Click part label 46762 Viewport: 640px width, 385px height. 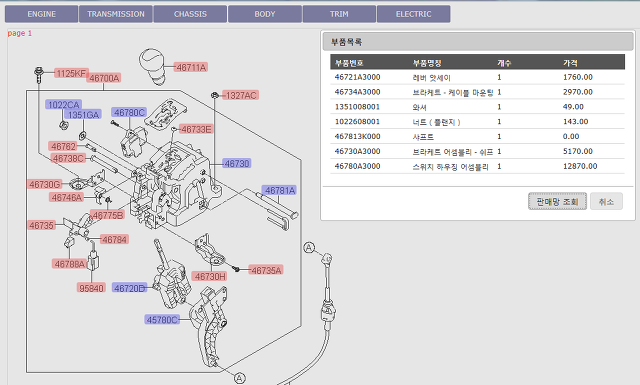(63, 146)
